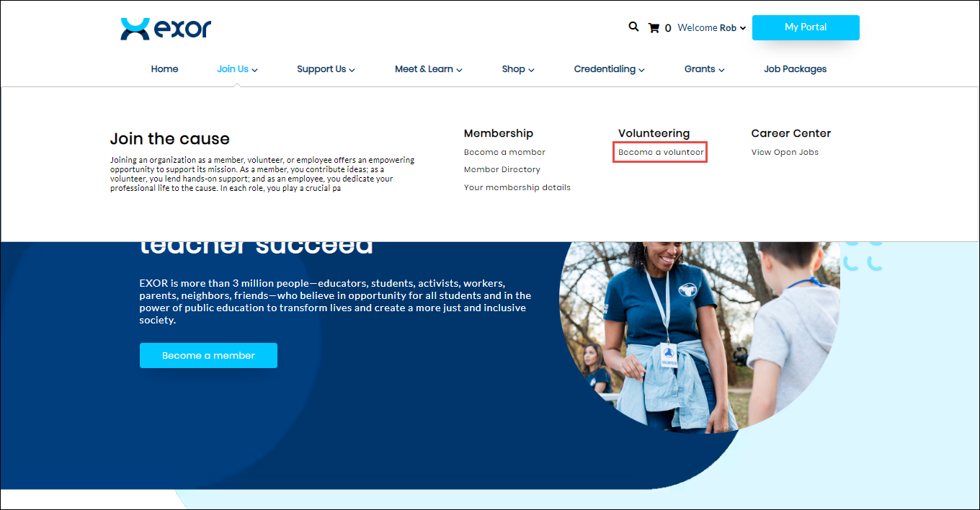Expand the Support Us menu

(326, 69)
